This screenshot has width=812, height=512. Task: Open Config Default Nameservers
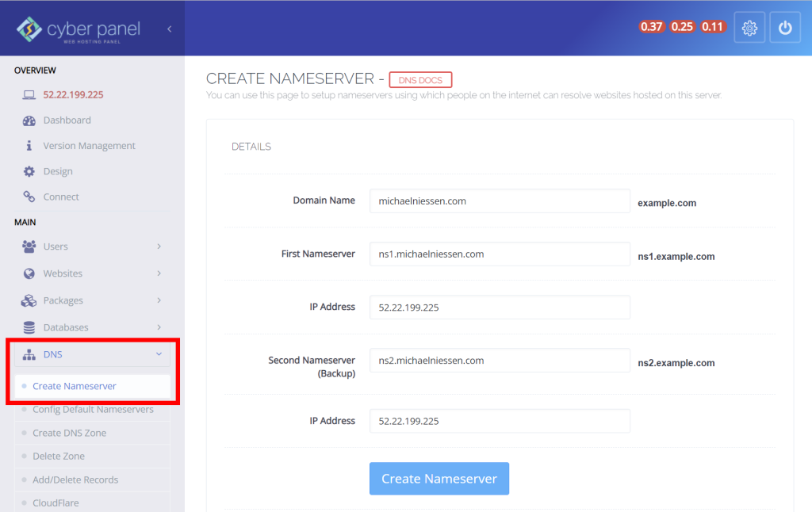point(93,410)
